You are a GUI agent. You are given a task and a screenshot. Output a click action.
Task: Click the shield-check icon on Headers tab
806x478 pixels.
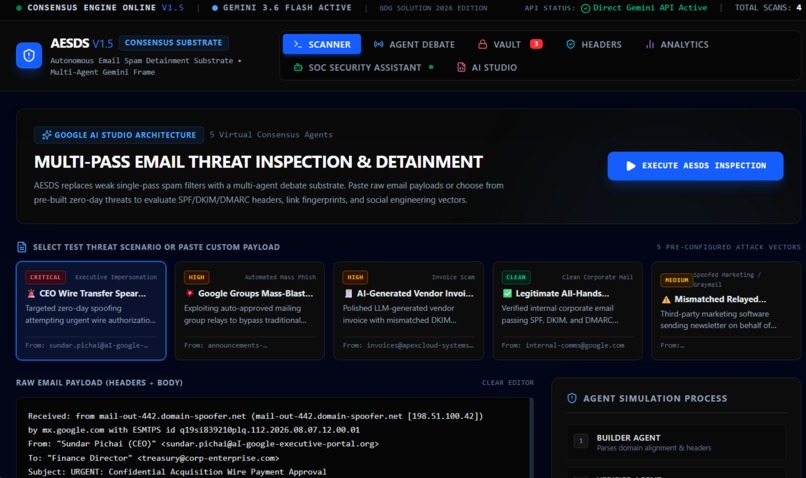coord(570,44)
